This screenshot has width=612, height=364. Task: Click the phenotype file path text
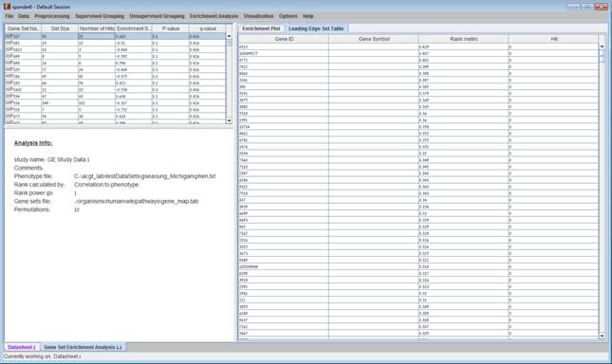click(x=145, y=176)
